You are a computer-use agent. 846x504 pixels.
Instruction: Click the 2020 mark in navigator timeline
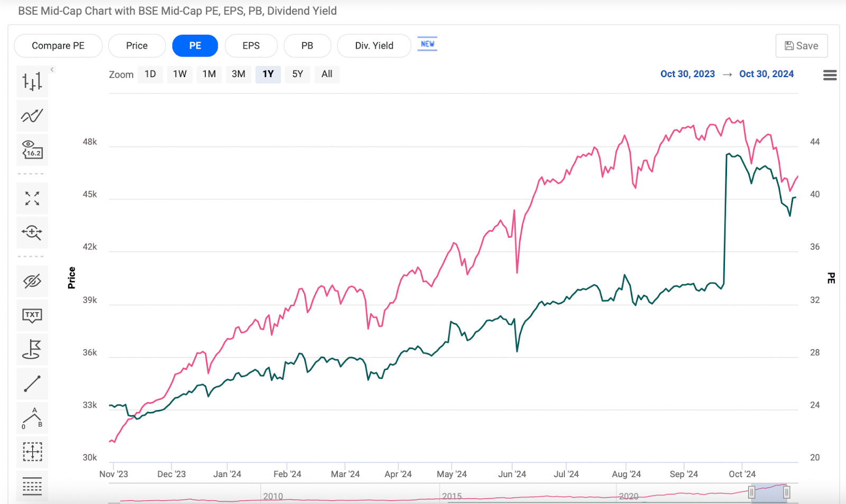[629, 497]
